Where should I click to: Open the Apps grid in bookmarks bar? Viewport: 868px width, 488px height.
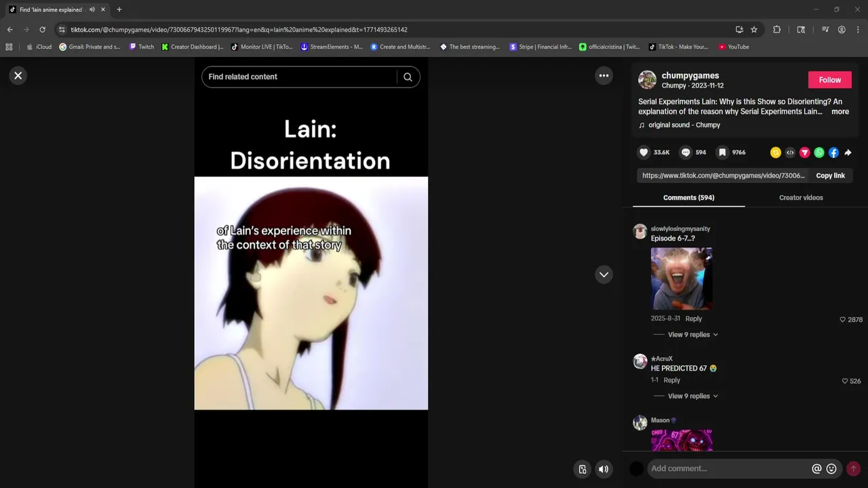[9, 47]
